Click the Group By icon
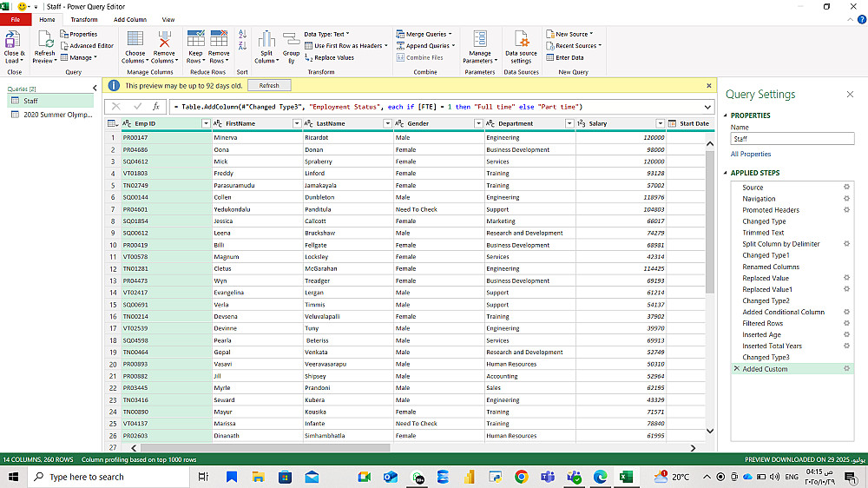Screen dimensions: 868x488 pos(291,40)
